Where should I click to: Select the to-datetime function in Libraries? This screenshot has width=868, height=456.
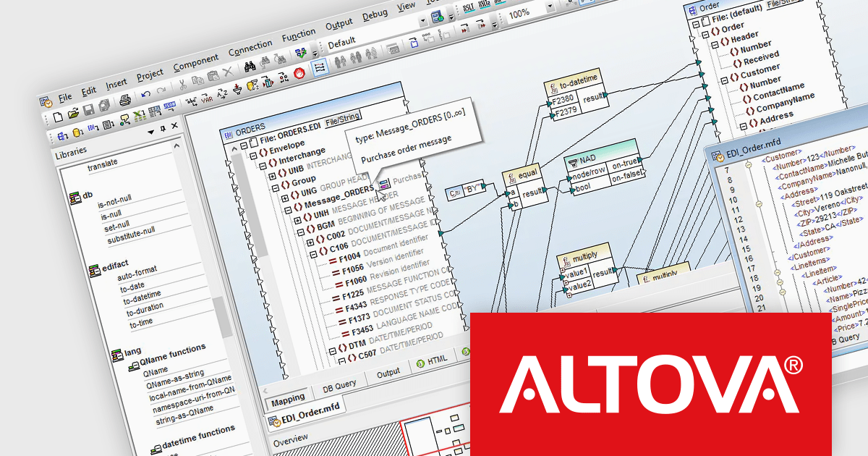click(142, 296)
